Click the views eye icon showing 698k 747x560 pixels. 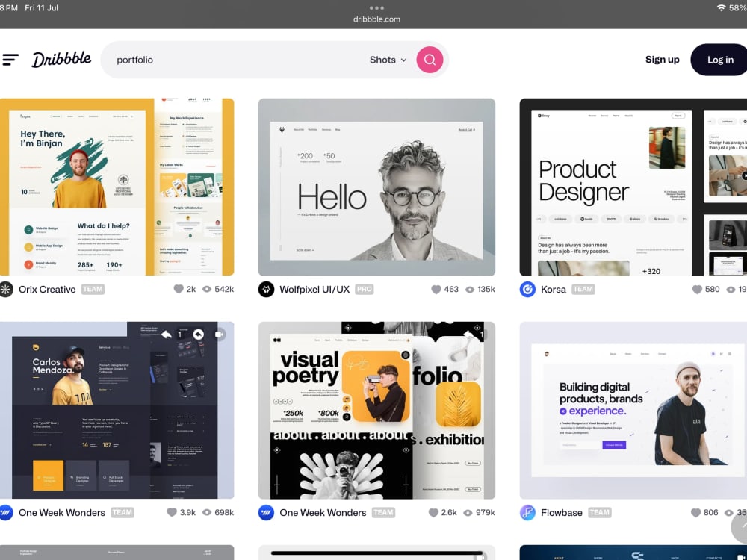207,512
